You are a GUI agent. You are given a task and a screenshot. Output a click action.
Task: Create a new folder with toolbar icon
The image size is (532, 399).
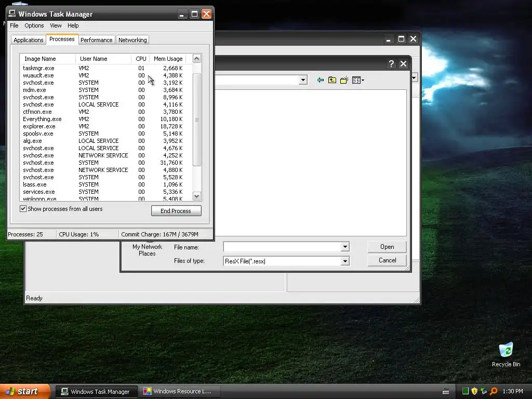click(344, 80)
